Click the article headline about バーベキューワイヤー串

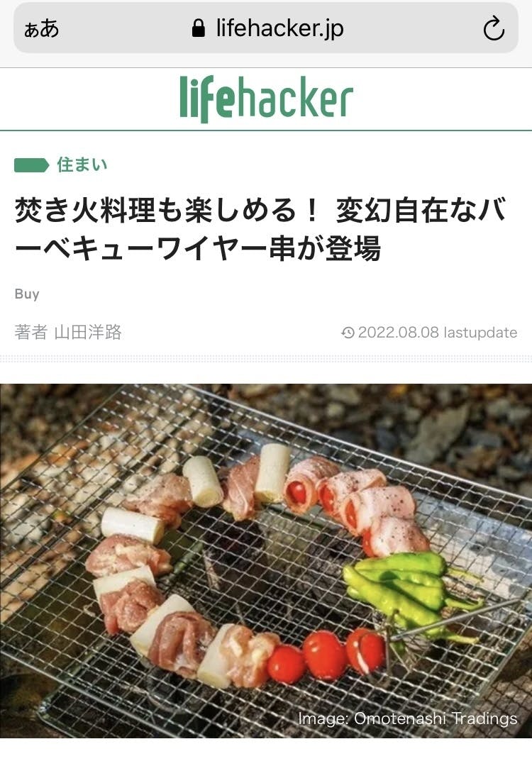click(x=260, y=230)
